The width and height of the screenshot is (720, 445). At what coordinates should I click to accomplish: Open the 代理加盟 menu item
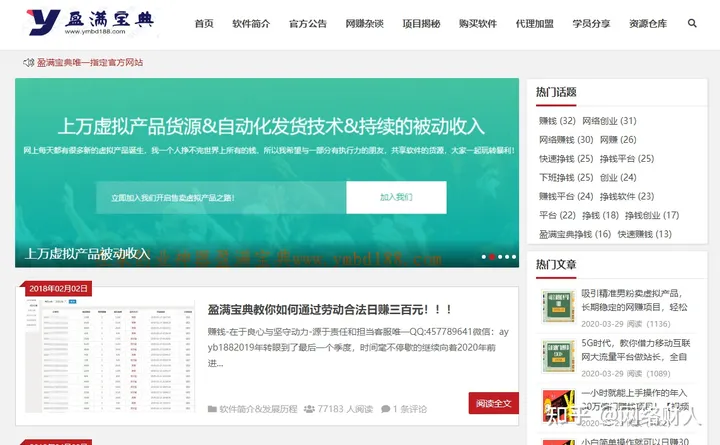[534, 23]
